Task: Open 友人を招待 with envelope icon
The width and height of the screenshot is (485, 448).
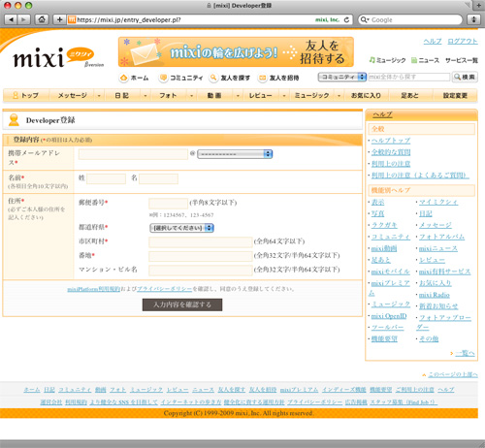Action: tap(278, 78)
